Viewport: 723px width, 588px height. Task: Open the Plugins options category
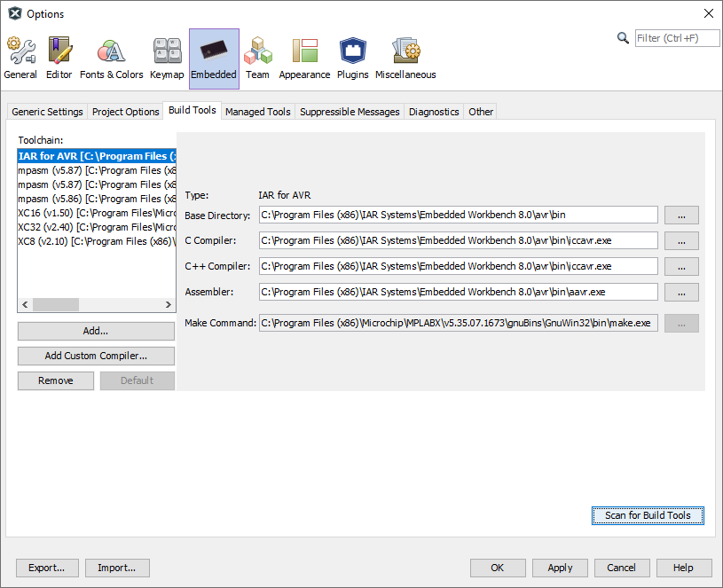tap(352, 59)
